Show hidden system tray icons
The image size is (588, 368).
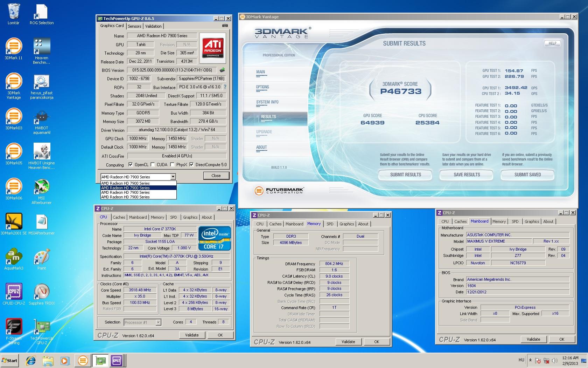tap(530, 360)
